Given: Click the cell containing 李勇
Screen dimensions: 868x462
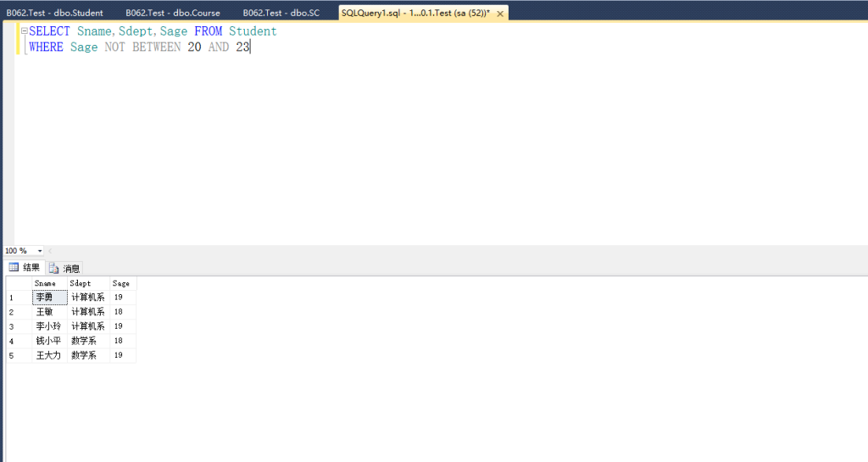Looking at the screenshot, I should [x=49, y=298].
